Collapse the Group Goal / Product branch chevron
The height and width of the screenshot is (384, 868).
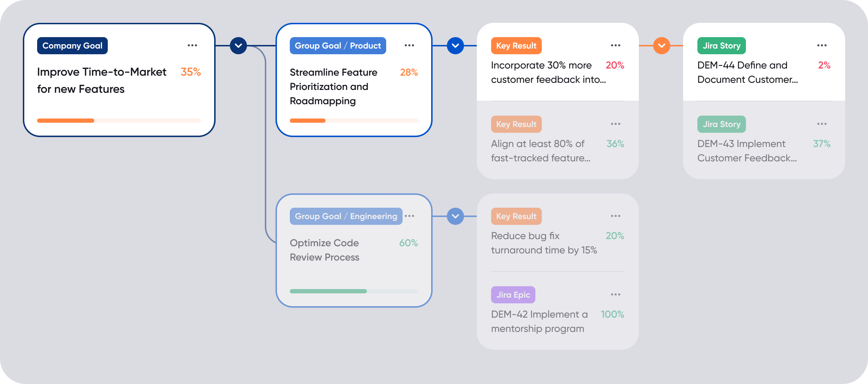[455, 46]
